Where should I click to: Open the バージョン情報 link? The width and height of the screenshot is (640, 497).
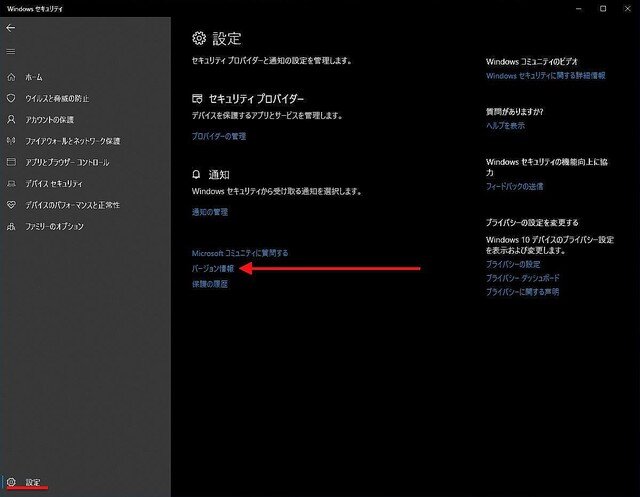pos(213,268)
